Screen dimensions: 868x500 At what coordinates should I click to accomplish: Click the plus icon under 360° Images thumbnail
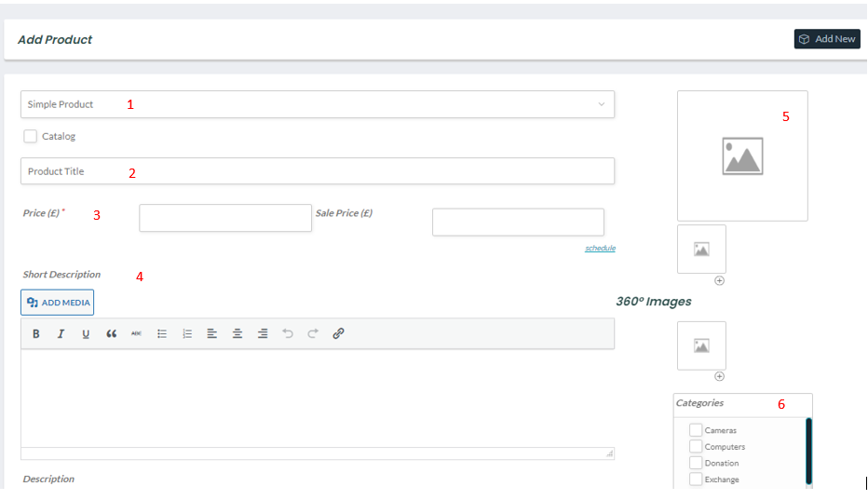coord(719,376)
